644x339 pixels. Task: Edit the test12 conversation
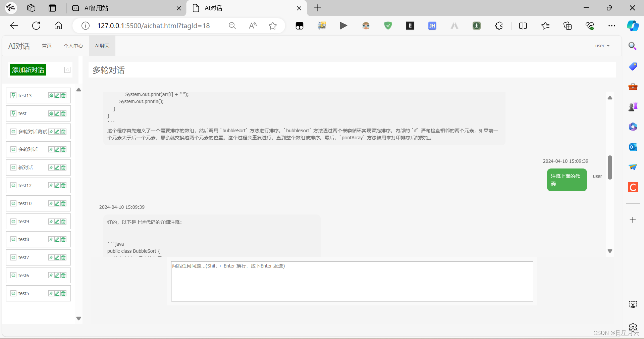(x=57, y=185)
